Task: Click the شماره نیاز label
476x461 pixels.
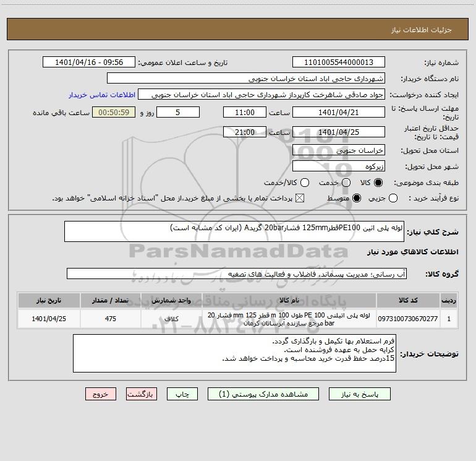Action: 441,63
